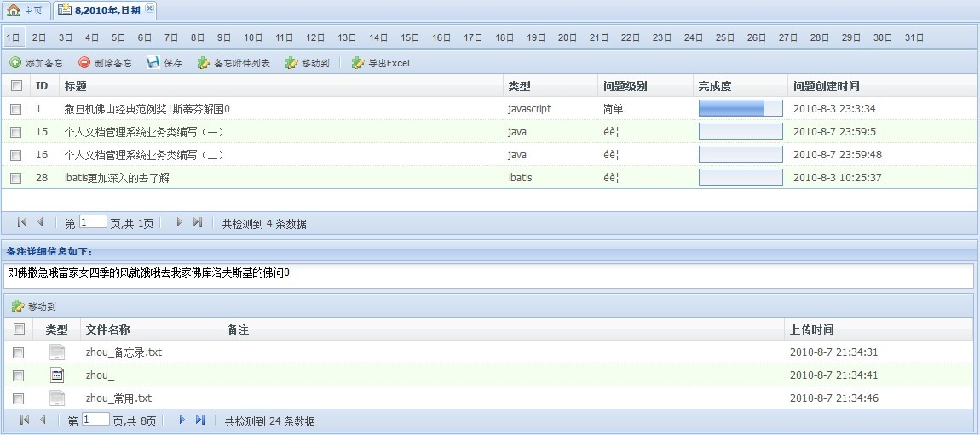
Task: Click the red minus icon for 删除备忘
Action: pyautogui.click(x=84, y=62)
